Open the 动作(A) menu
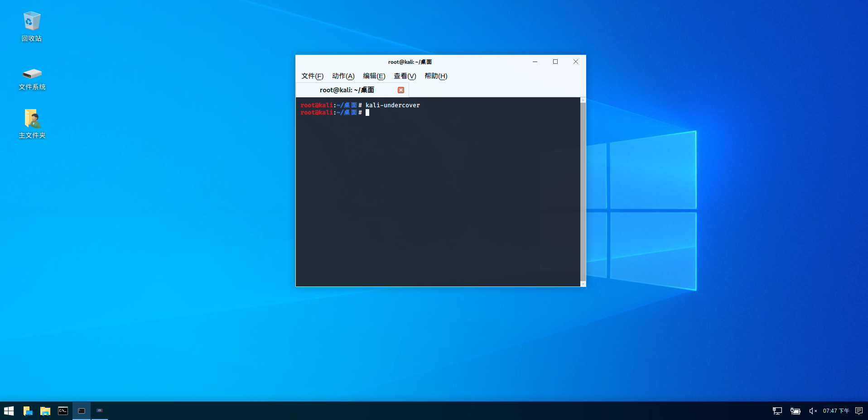The height and width of the screenshot is (420, 868). [x=342, y=76]
